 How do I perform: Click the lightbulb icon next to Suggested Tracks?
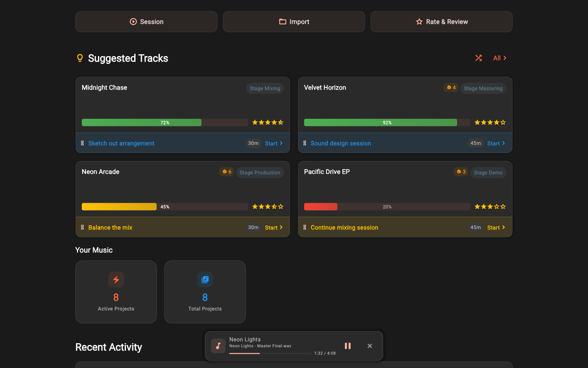(79, 58)
